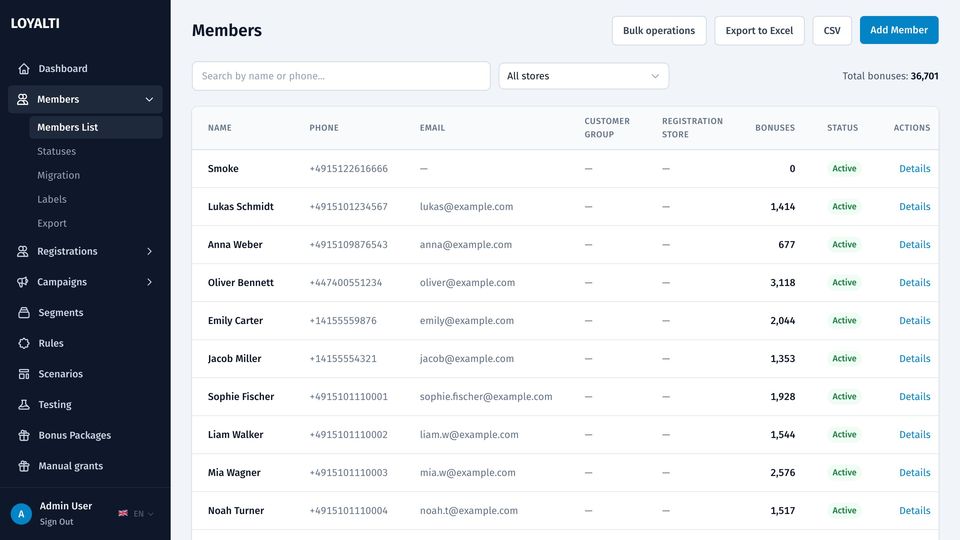Click the LOYALTI logo
This screenshot has width=960, height=540.
point(35,23)
